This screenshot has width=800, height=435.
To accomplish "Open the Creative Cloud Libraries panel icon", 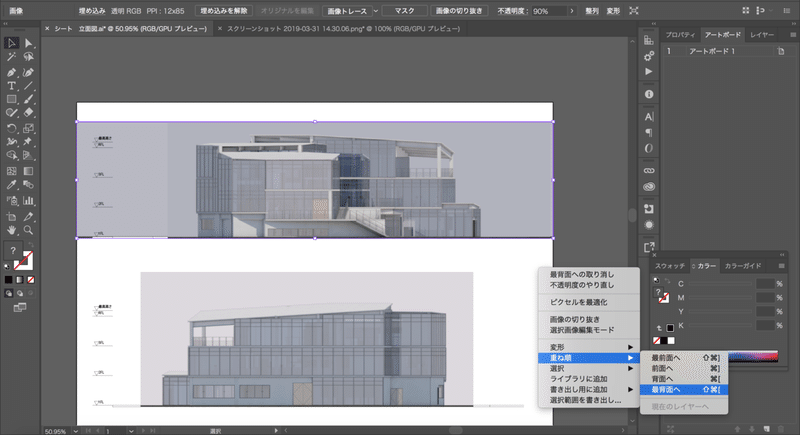I will [648, 187].
